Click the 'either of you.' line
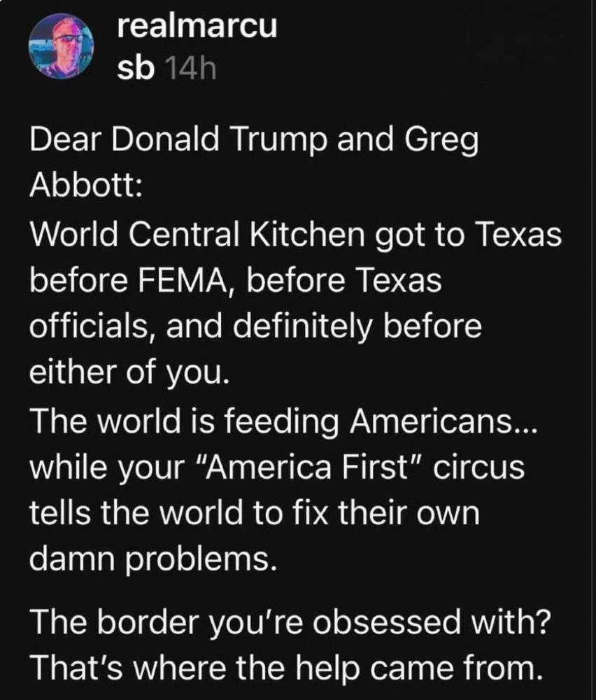 pos(129,373)
